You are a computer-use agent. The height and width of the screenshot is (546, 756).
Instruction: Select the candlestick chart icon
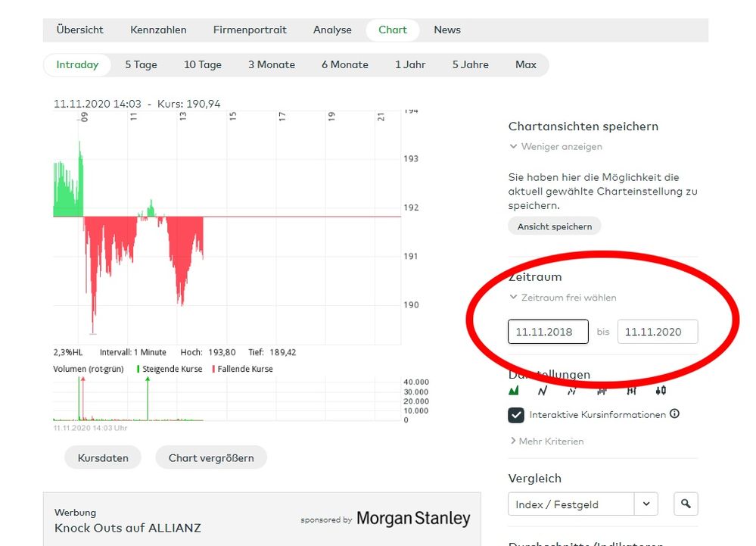[661, 391]
